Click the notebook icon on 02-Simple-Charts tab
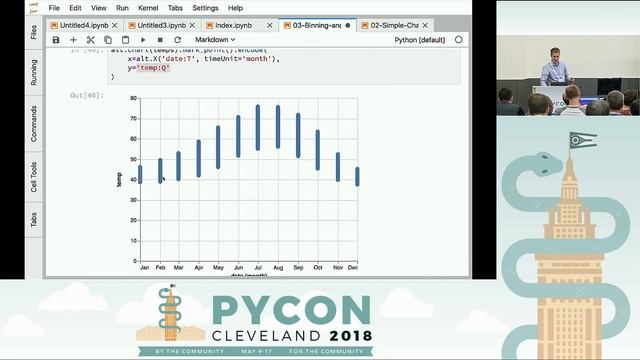Viewport: 640px width, 360px height. point(364,25)
